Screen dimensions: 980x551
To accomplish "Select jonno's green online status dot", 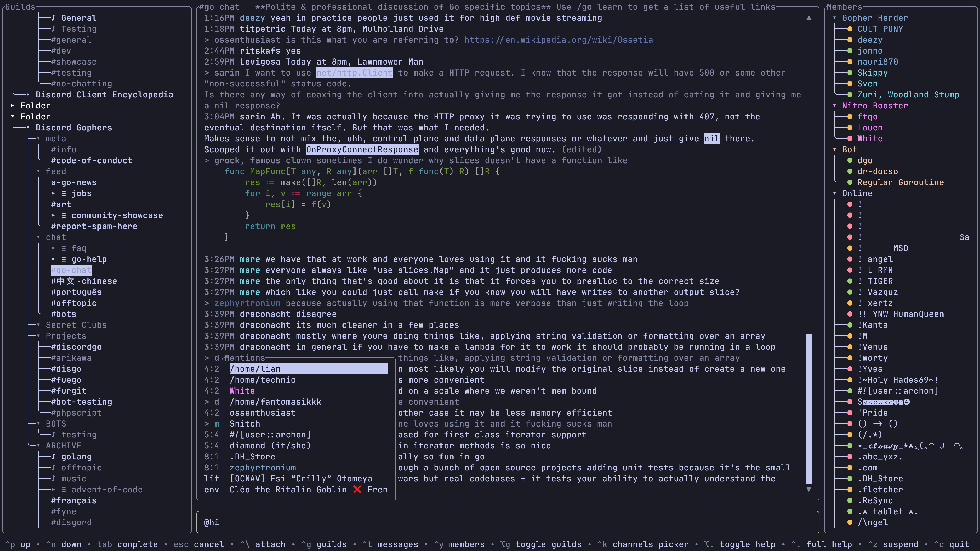I will pos(850,51).
